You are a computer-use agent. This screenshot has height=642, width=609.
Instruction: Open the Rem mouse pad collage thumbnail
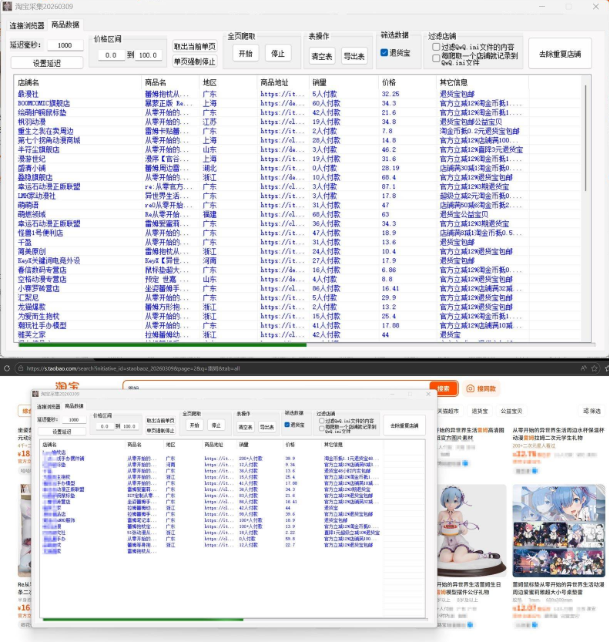click(559, 531)
